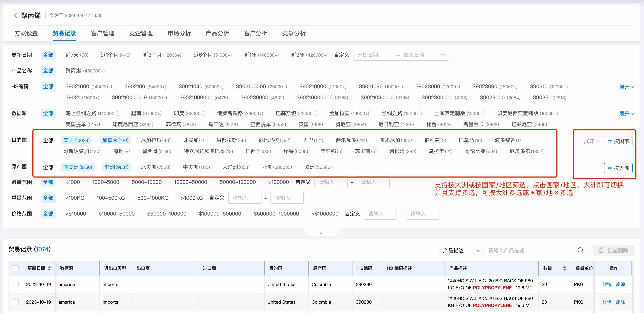Viewport: 644px width, 313px height.
Task: Click 删除 on the second trade record
Action: 621,302
